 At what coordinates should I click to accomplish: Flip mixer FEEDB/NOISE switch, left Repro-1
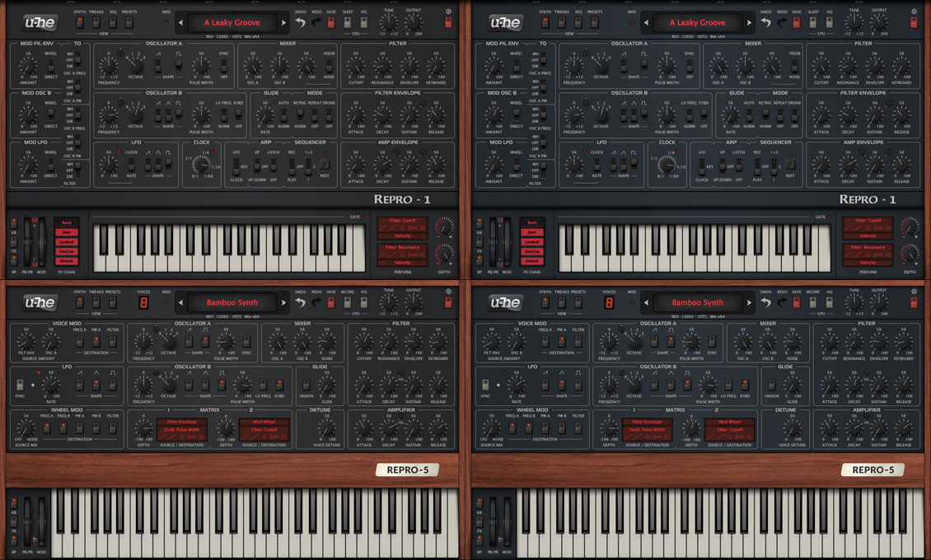329,65
